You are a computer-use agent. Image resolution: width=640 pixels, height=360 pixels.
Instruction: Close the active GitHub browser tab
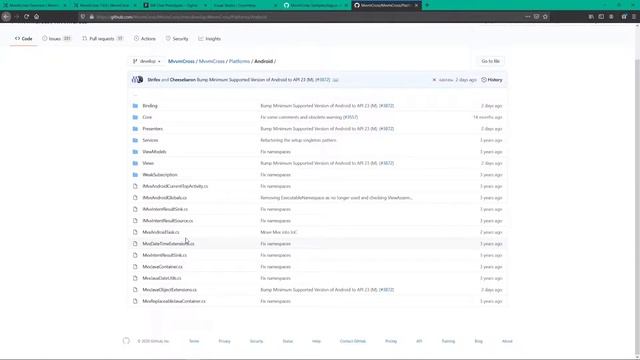416,5
